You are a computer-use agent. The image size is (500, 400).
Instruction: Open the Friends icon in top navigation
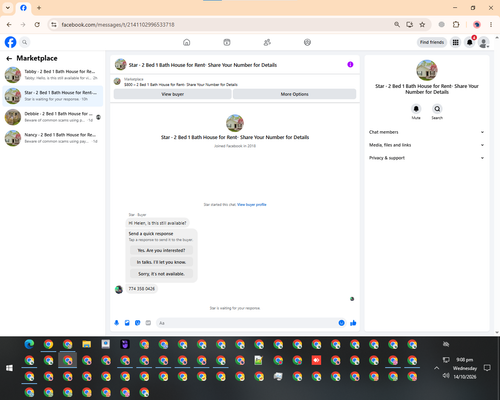coord(267,42)
